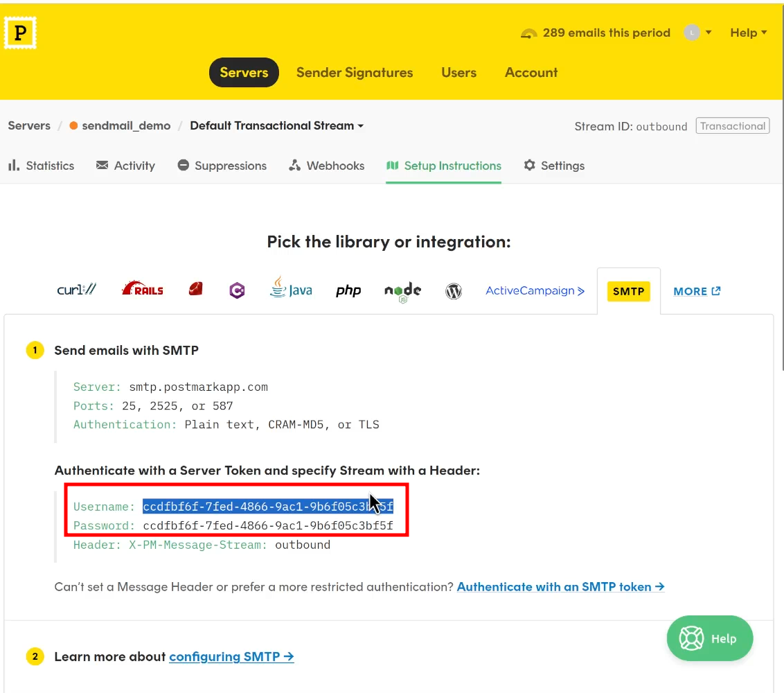Select the Rails integration icon
The height and width of the screenshot is (693, 784).
point(143,289)
